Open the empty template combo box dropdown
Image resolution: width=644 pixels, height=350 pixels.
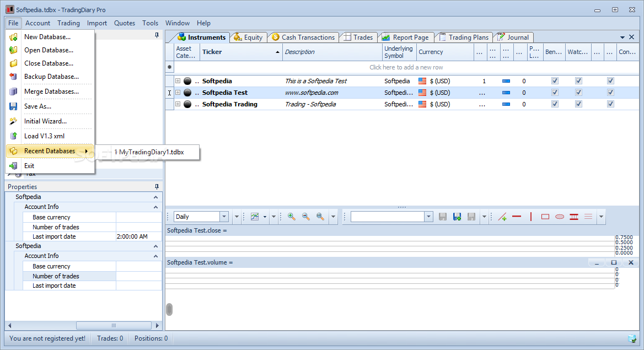(x=428, y=217)
